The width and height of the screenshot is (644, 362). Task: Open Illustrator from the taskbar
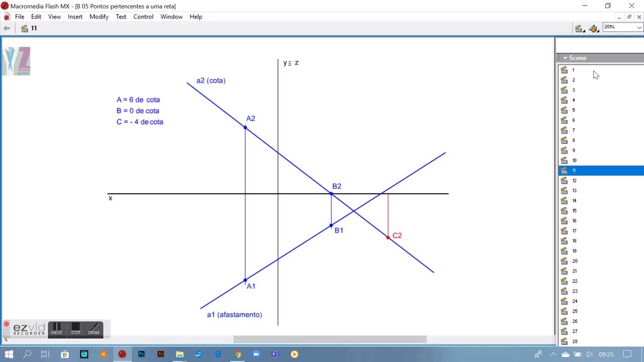pyautogui.click(x=160, y=354)
